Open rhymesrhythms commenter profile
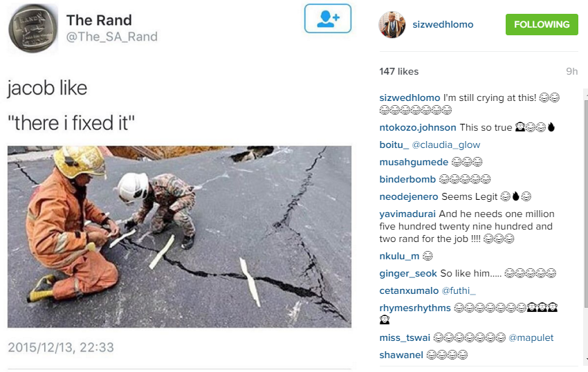This screenshot has height=372, width=588. (415, 308)
